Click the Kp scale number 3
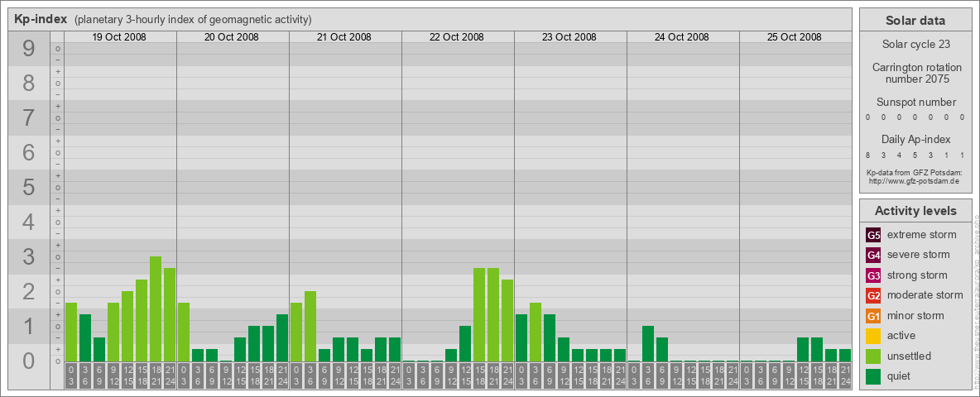Image resolution: width=980 pixels, height=397 pixels. 28,256
